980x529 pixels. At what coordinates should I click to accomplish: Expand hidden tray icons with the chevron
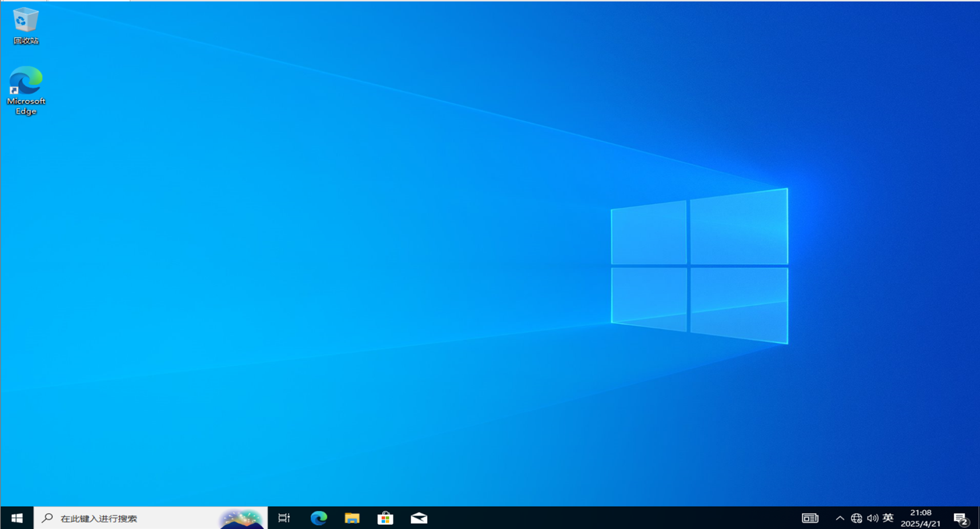(x=840, y=518)
